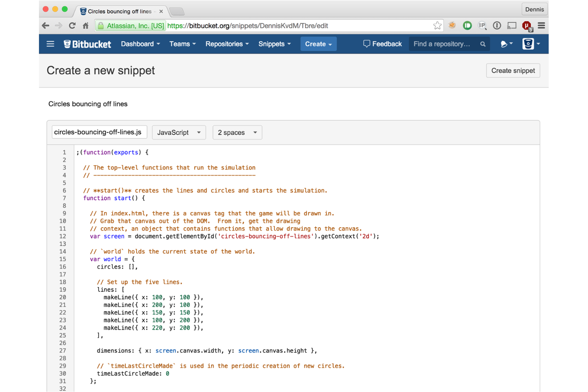Click the snippet filename input field
The width and height of the screenshot is (588, 392).
(x=99, y=132)
